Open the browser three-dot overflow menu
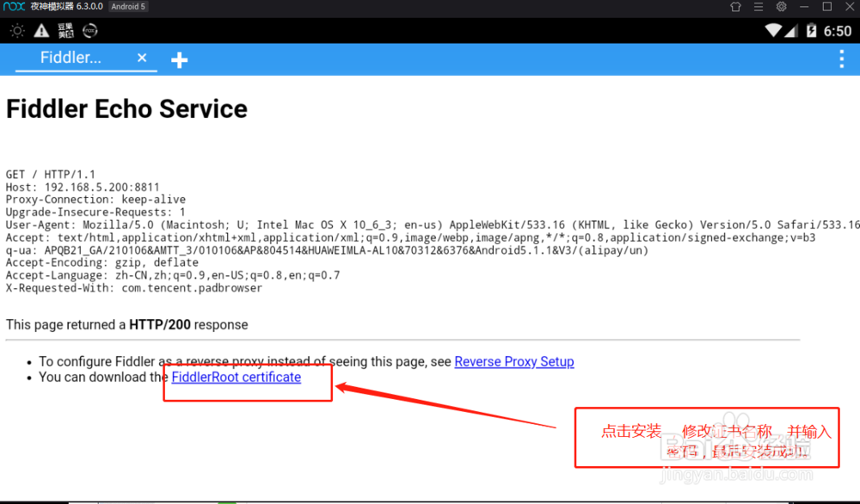This screenshot has width=860, height=504. (841, 58)
